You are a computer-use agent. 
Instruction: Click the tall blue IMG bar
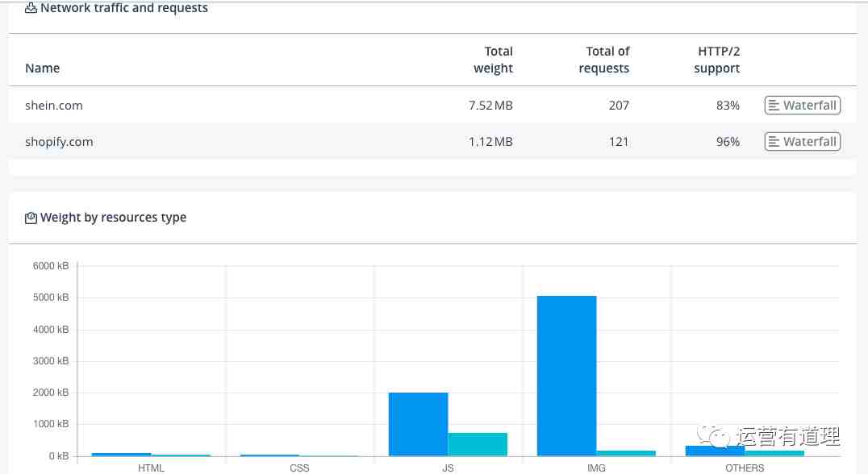[566, 376]
